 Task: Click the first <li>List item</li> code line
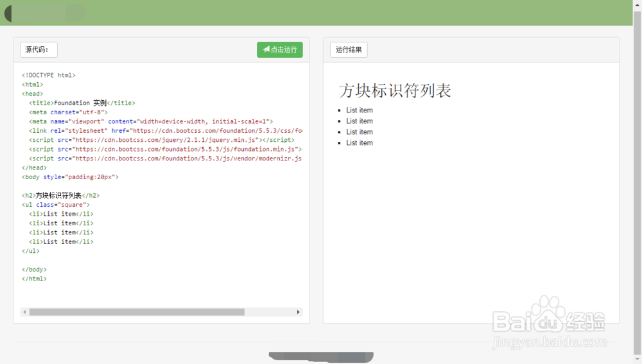coord(61,214)
